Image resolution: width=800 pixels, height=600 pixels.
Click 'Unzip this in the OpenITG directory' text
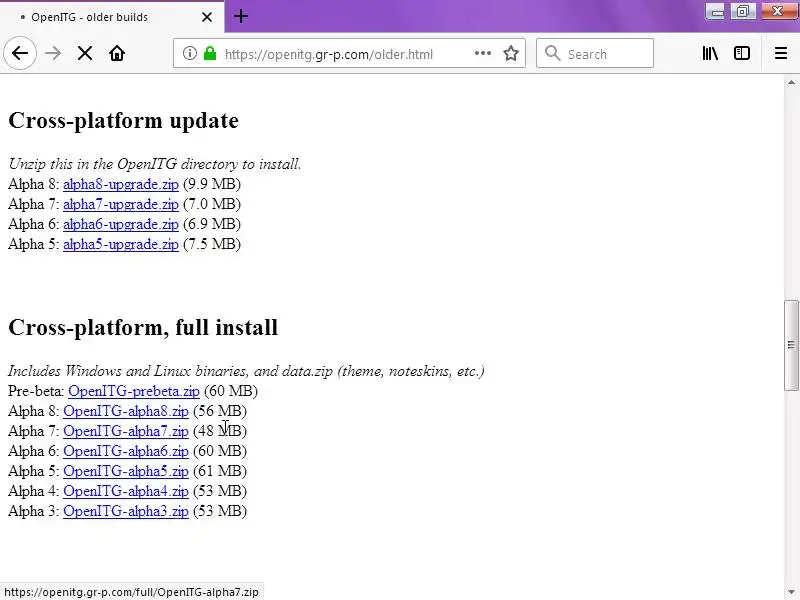[x=155, y=164]
